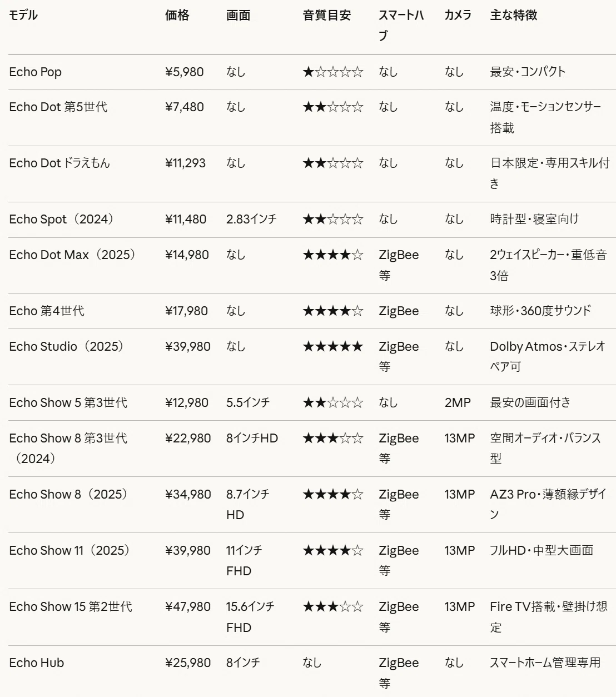Click the star rating of Echo Show 15
Screen dimensions: 616x697
click(333, 607)
